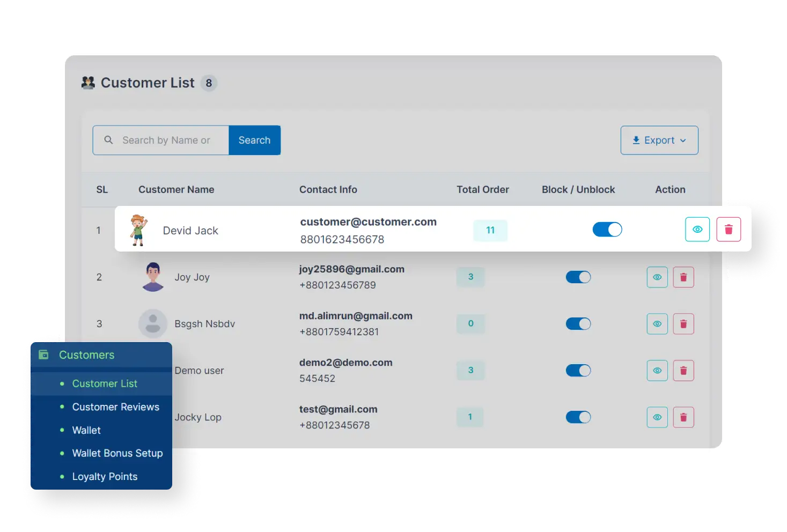Delete Bsgsh Nsbdv with the trash icon
Viewport: 787px width, 532px height.
(x=683, y=323)
